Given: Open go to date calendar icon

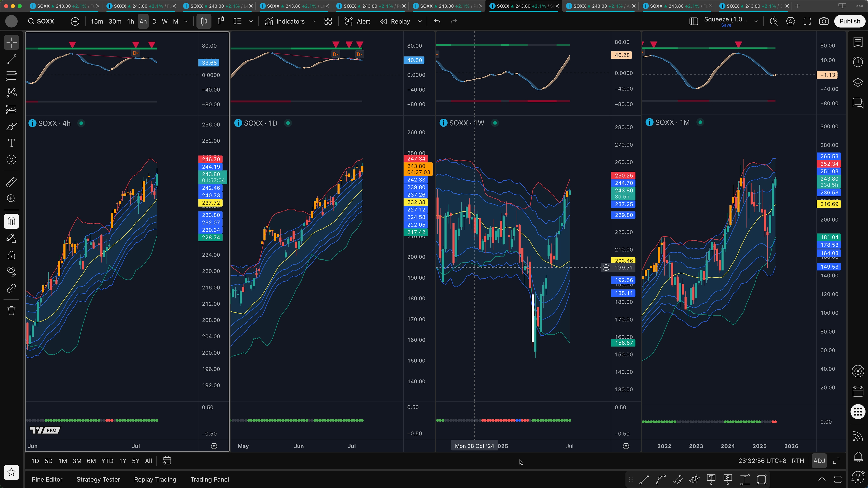Looking at the screenshot, I should pos(167,461).
